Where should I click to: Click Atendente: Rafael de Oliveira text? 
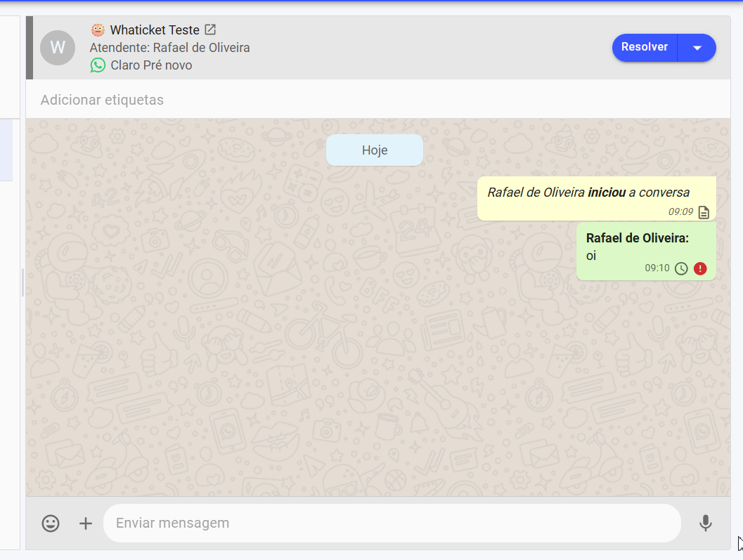[169, 47]
